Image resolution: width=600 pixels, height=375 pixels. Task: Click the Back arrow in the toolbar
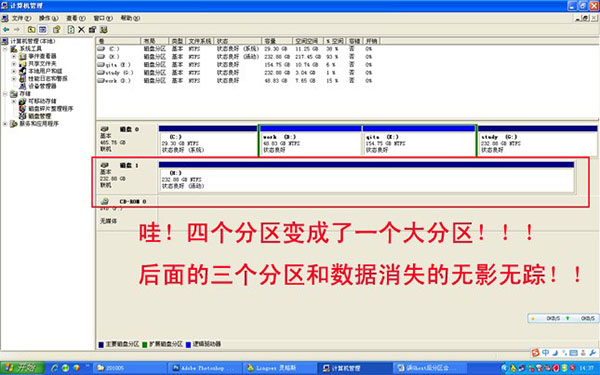6,29
